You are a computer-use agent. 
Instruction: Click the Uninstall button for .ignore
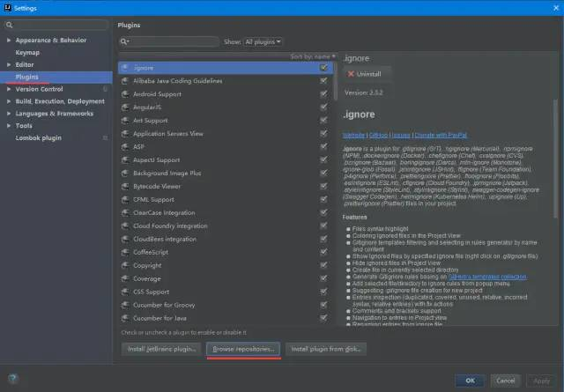click(367, 74)
